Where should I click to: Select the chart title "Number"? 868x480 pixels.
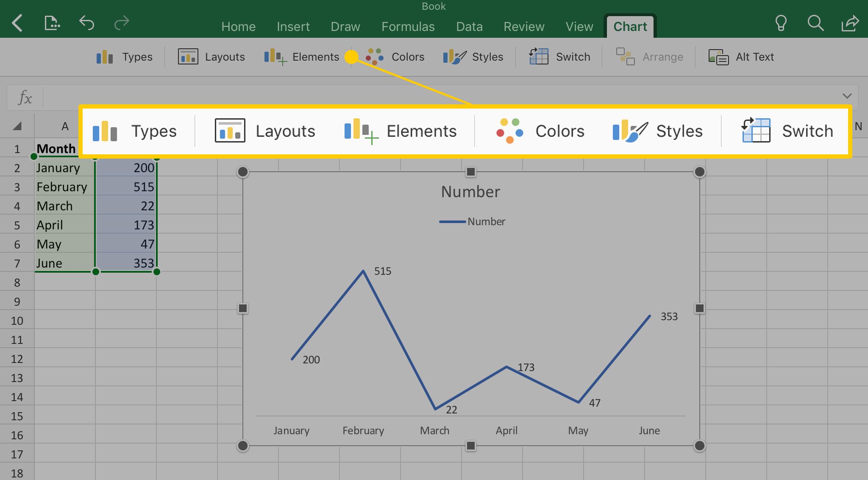(x=470, y=192)
